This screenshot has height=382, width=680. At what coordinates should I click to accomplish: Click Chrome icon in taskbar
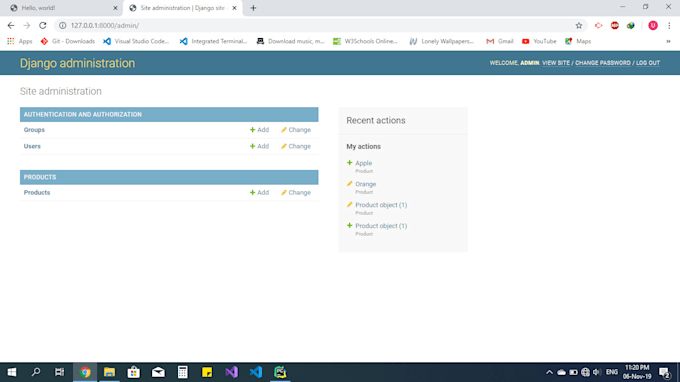tap(85, 372)
